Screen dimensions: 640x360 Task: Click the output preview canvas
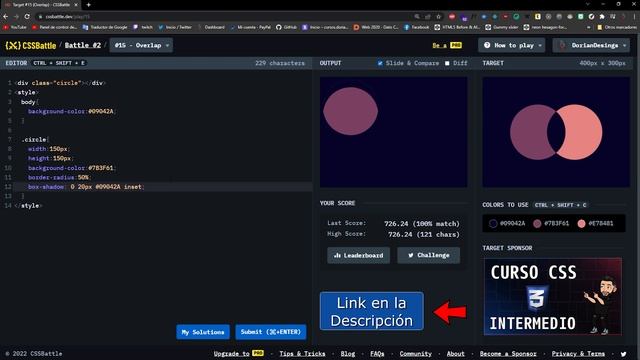pyautogui.click(x=393, y=132)
